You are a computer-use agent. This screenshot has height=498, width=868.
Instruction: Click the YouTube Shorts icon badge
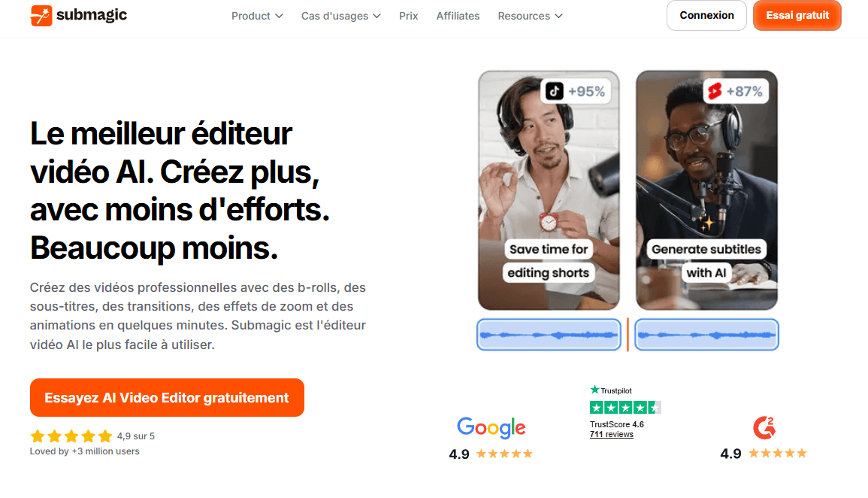(715, 91)
